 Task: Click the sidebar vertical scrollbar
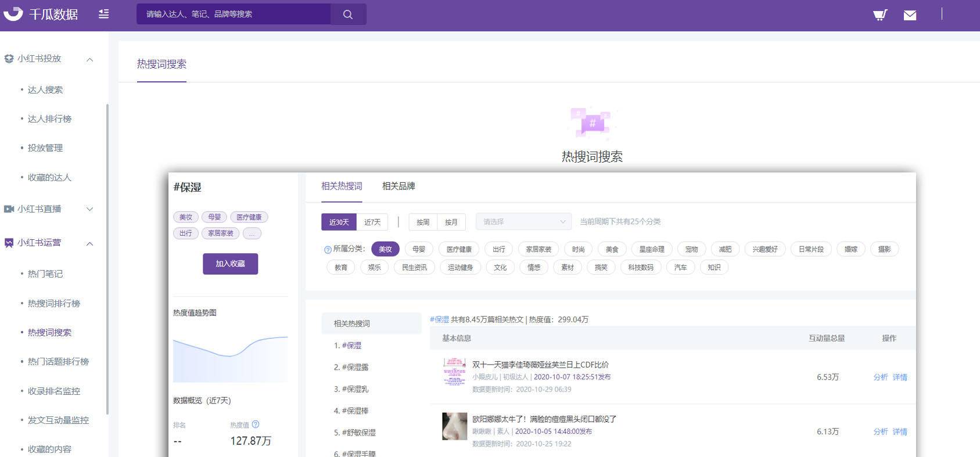coord(107,258)
